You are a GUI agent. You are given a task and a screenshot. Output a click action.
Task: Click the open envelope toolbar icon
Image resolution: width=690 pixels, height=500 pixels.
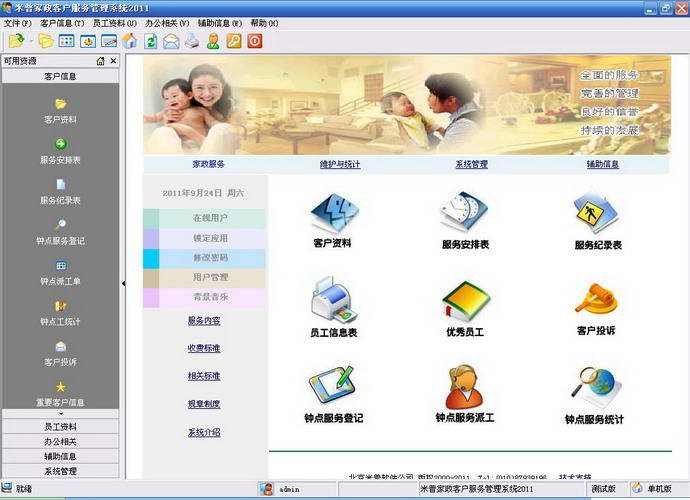(x=171, y=42)
